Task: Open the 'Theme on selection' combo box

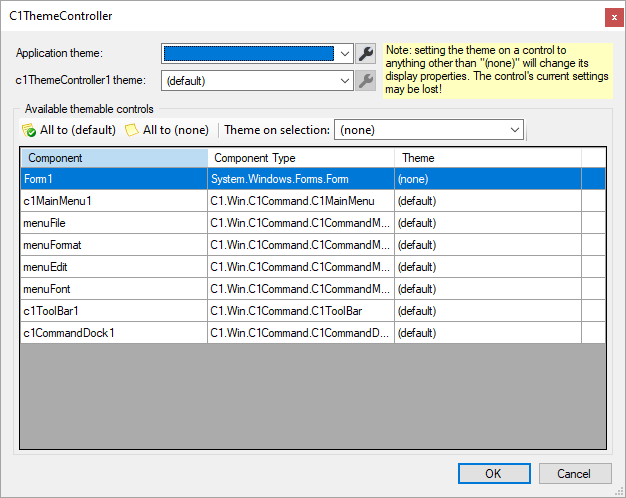Action: [429, 130]
